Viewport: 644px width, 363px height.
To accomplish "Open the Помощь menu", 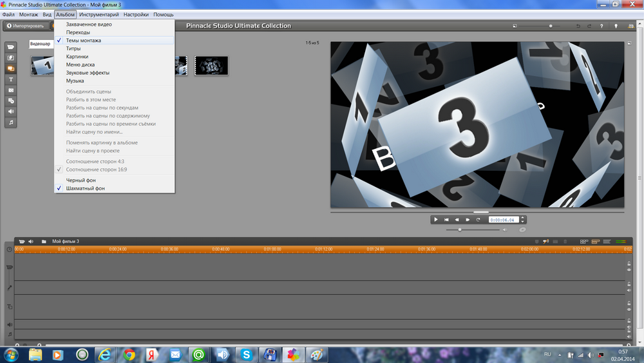I will pos(164,14).
